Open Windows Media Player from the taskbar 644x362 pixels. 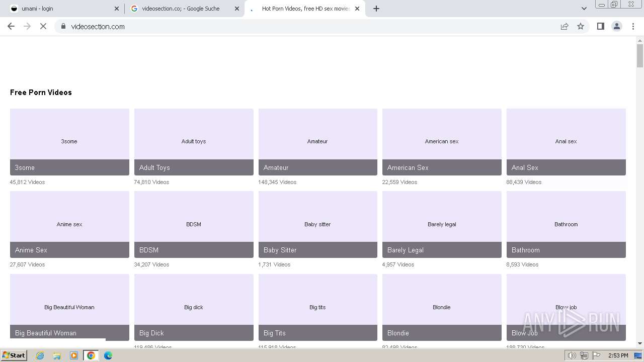click(x=74, y=355)
